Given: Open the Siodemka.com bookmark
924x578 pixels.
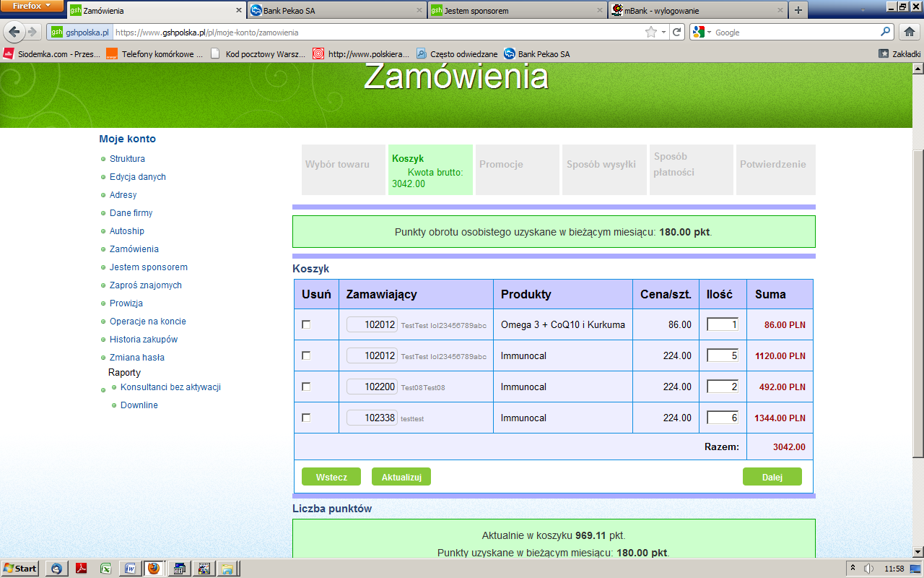Looking at the screenshot, I should pos(51,53).
